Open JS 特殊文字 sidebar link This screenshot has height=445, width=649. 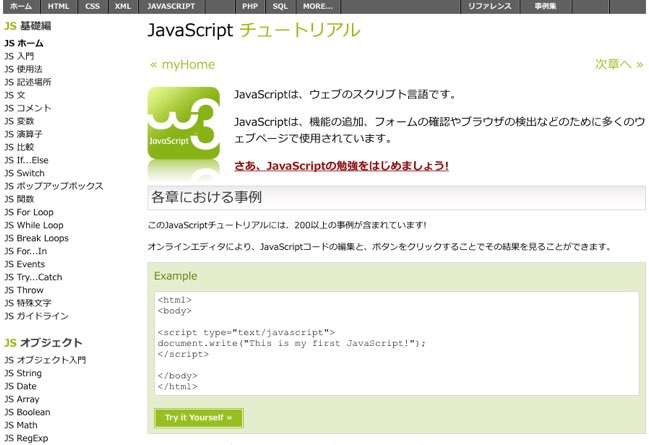click(28, 303)
